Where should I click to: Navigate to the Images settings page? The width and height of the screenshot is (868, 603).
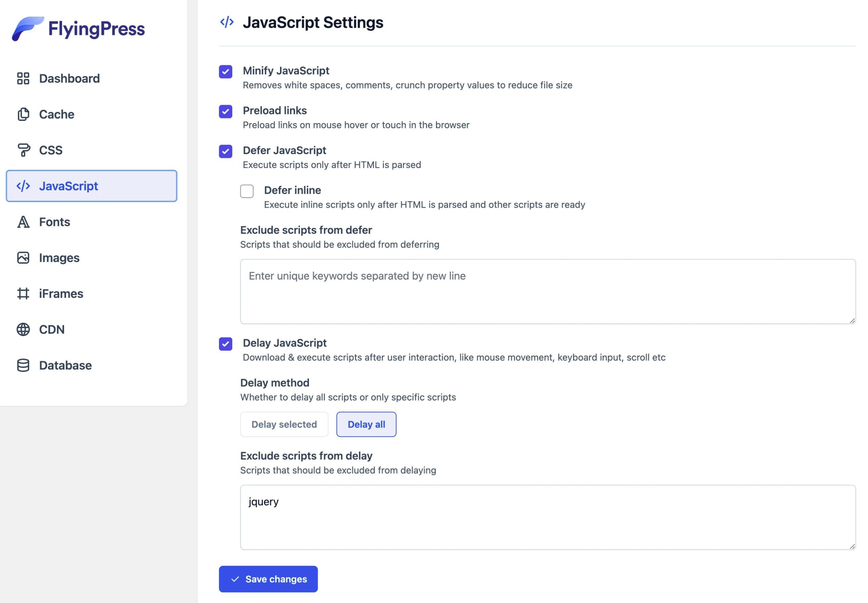click(x=59, y=257)
